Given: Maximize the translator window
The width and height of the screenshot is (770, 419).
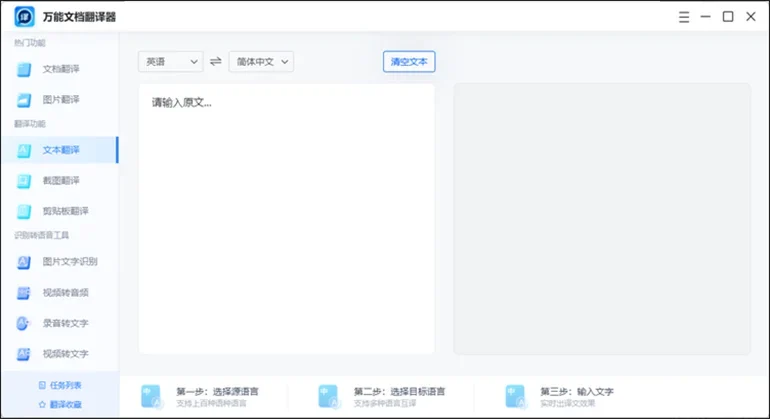Looking at the screenshot, I should 728,17.
